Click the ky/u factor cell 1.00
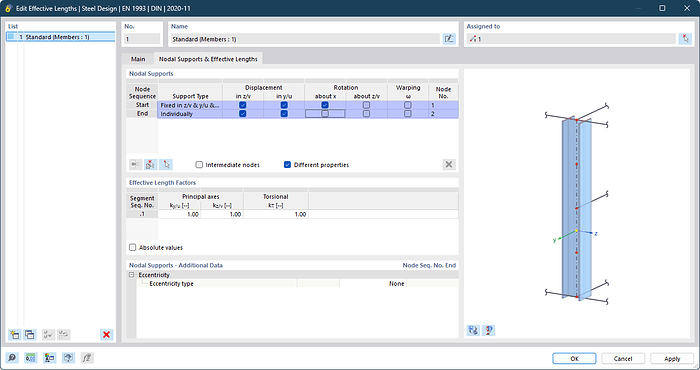 [179, 214]
